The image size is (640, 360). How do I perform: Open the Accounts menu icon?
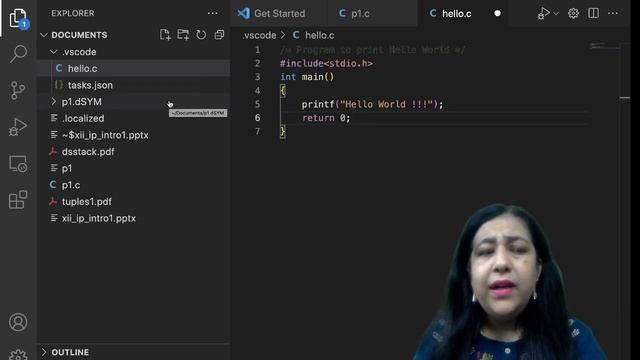[18, 322]
